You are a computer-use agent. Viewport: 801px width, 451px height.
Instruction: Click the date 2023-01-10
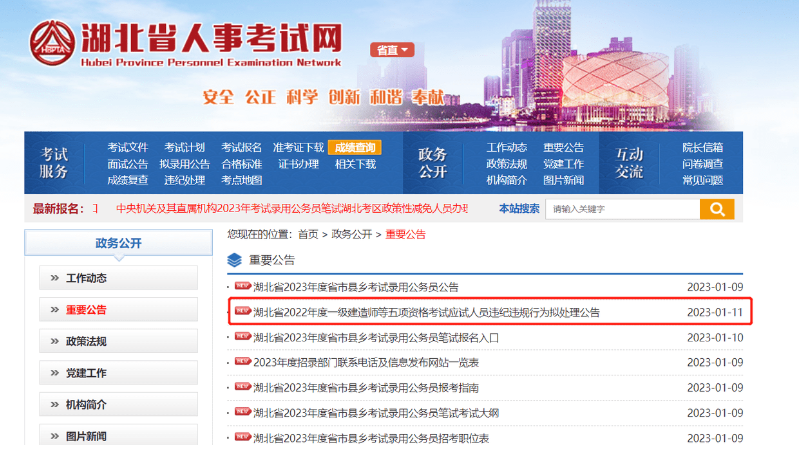point(715,338)
